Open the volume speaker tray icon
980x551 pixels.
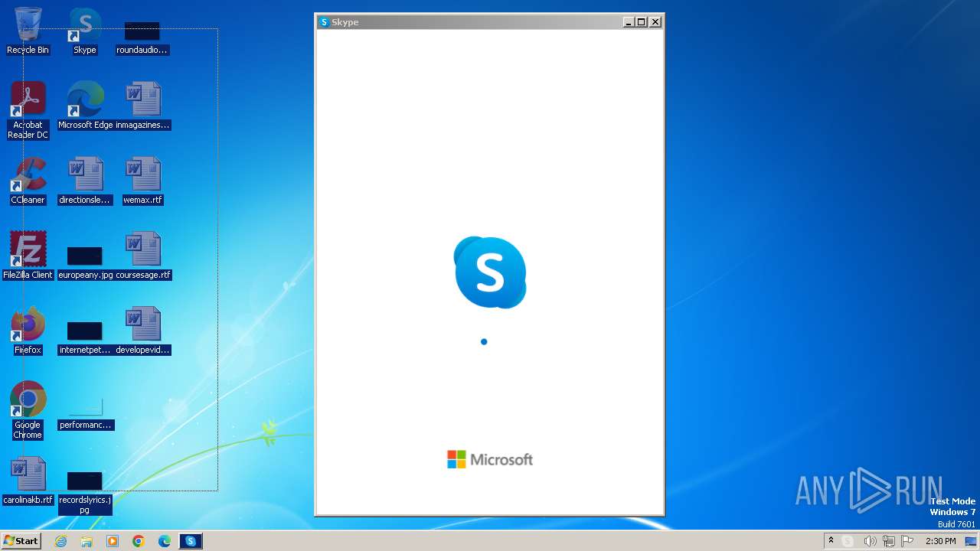(x=869, y=541)
